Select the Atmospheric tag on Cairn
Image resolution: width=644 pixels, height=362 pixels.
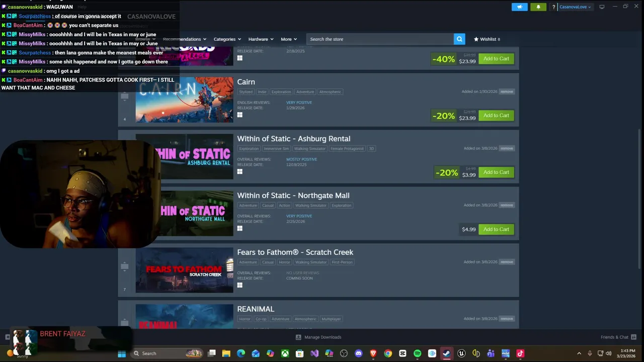(330, 92)
